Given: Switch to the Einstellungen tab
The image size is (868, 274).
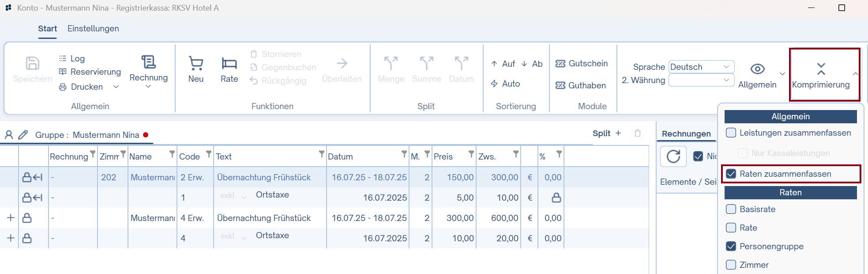Looking at the screenshot, I should coord(93,29).
